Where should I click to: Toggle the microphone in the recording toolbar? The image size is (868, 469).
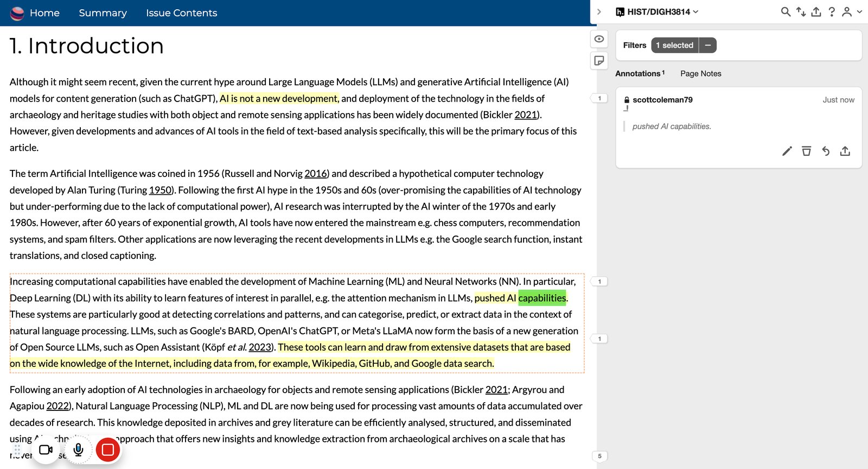78,449
